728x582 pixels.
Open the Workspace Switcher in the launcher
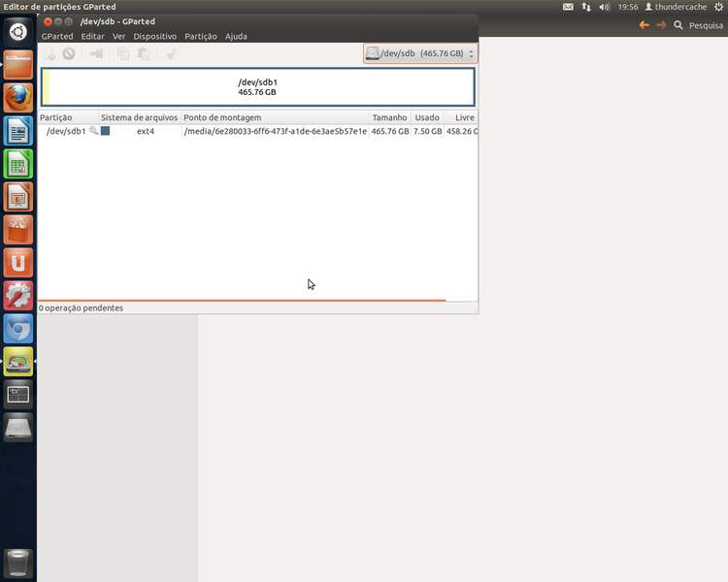click(18, 395)
